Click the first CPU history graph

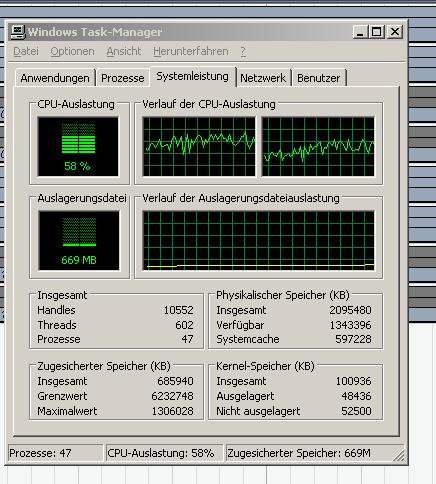[x=199, y=146]
